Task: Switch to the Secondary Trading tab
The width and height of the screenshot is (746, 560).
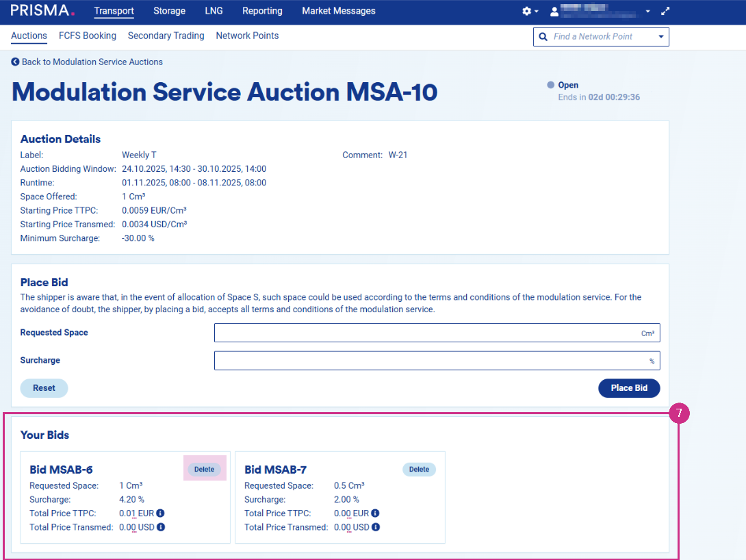Action: coord(166,36)
